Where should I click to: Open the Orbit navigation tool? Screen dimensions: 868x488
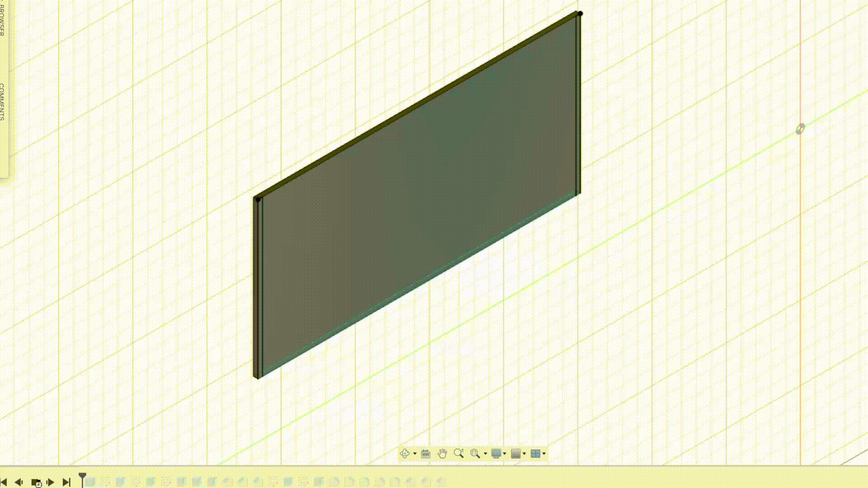405,453
